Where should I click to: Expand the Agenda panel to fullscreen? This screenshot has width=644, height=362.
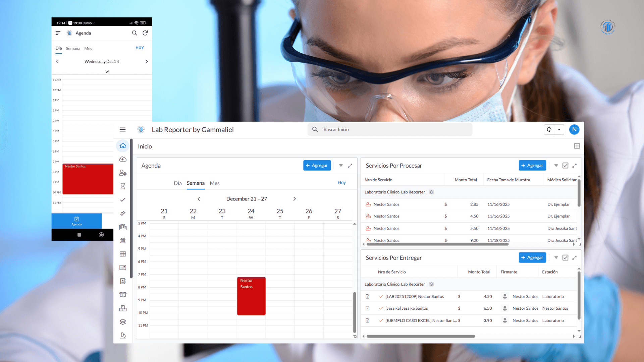(x=350, y=166)
